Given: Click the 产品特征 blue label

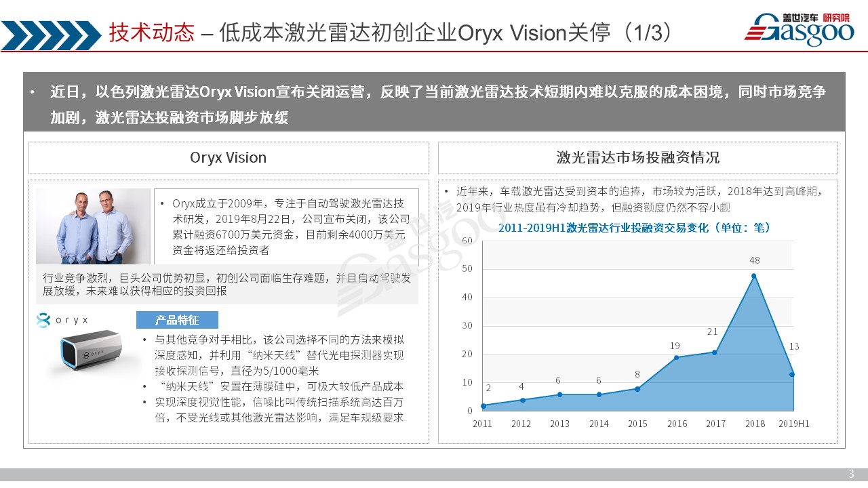Looking at the screenshot, I should tap(177, 320).
